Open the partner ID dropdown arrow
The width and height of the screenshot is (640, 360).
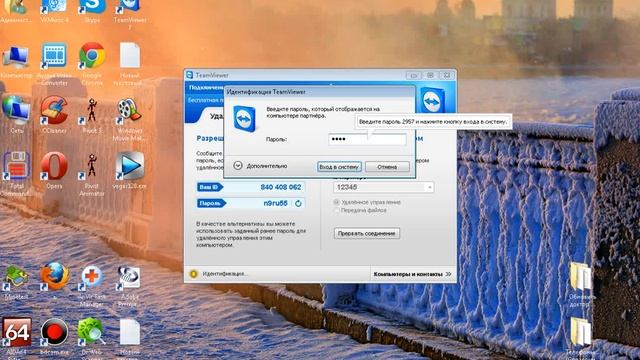[429, 187]
